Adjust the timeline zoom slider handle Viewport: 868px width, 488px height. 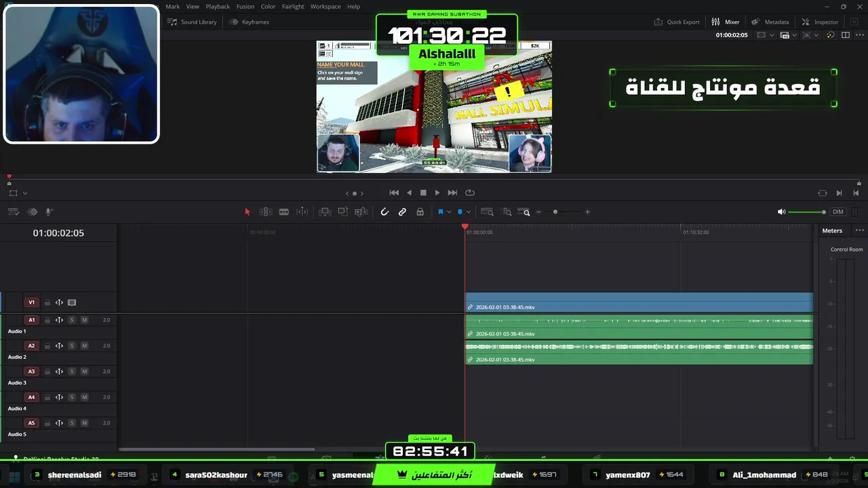point(555,212)
